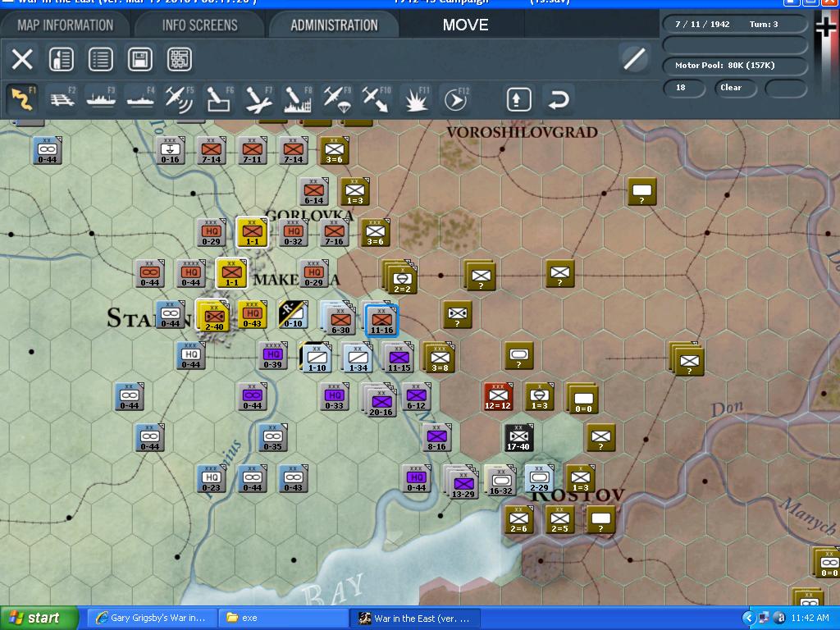Switch to the ADMINISTRATION tab
The image size is (840, 630).
(335, 25)
